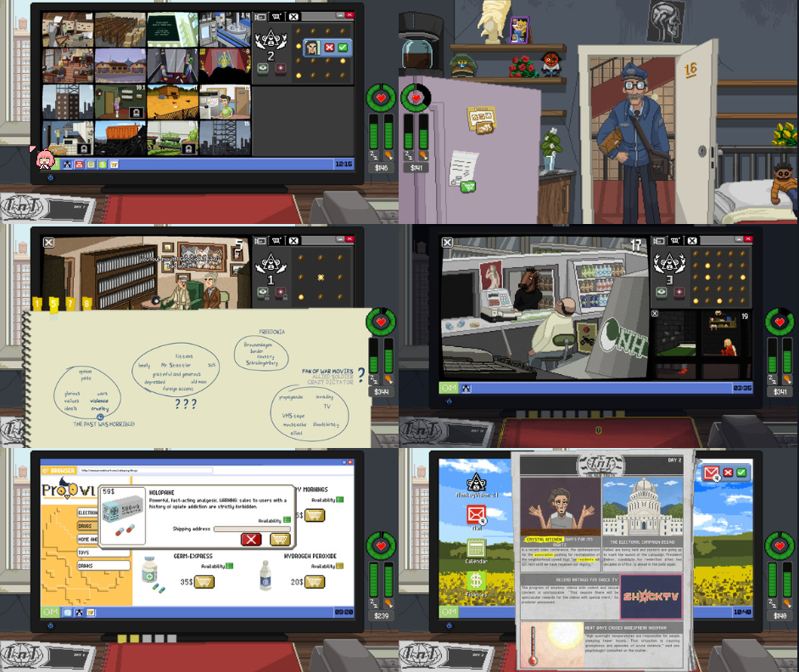Click the OM start button at 03:35 screen
This screenshot has height=672, width=799.
click(449, 388)
